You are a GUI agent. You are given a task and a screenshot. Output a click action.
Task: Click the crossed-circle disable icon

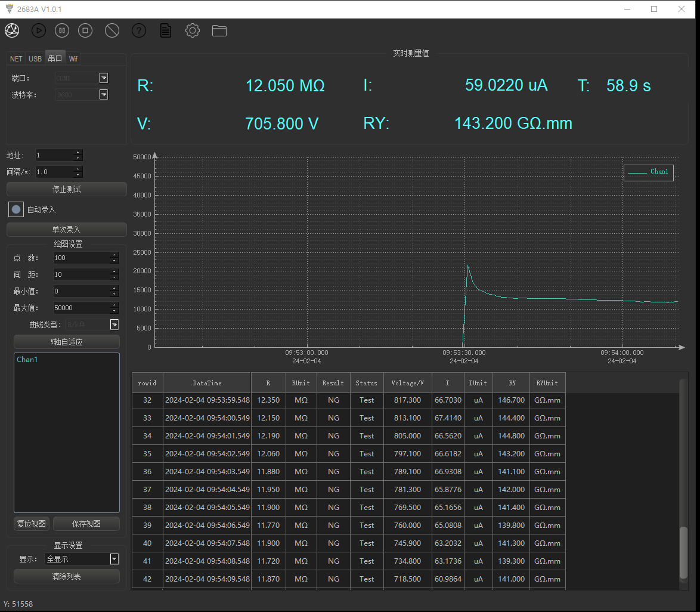[x=112, y=30]
